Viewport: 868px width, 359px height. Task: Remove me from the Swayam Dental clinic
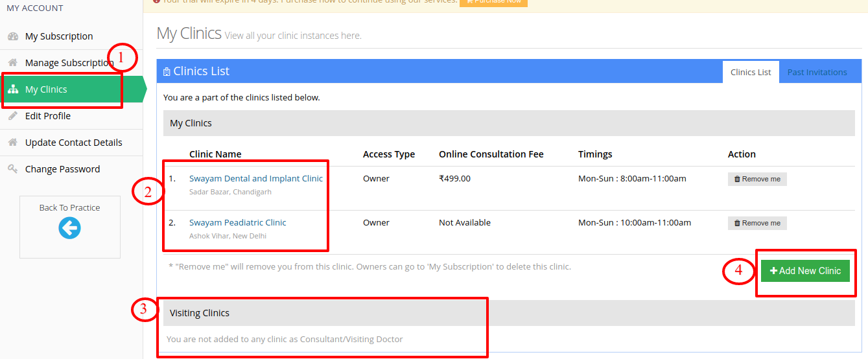point(757,179)
